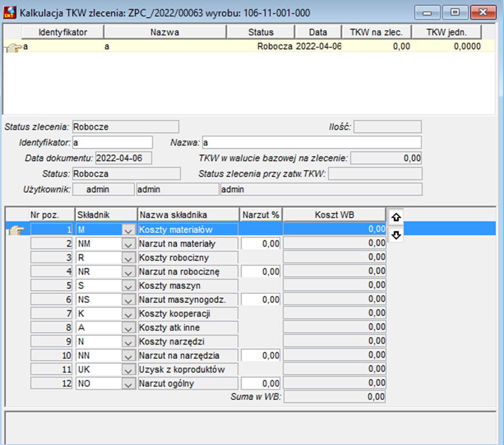Click the app icon in title bar
This screenshot has height=445, width=504.
tap(10, 12)
